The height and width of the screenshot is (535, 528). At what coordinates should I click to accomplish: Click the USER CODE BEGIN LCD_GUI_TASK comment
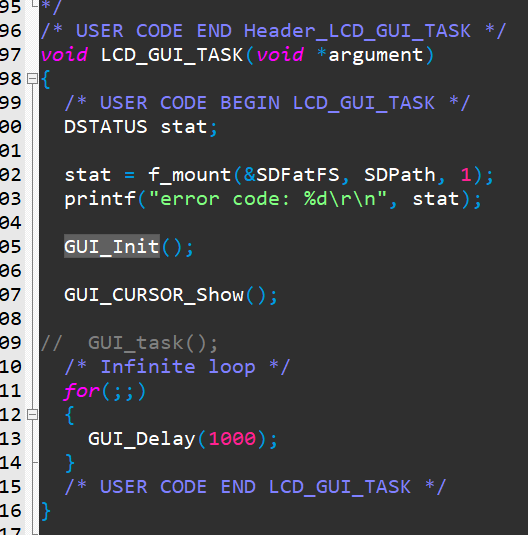268,103
